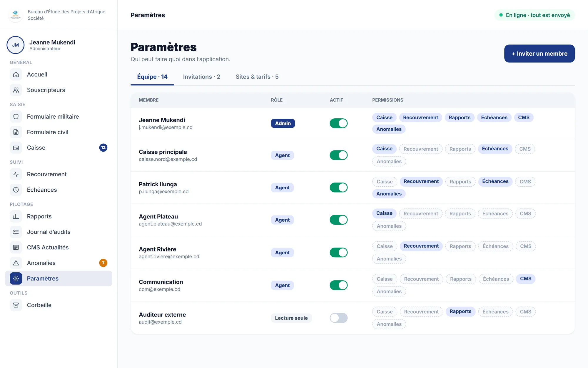
Task: Toggle Patrick Ilunga's active switch
Action: (x=338, y=188)
